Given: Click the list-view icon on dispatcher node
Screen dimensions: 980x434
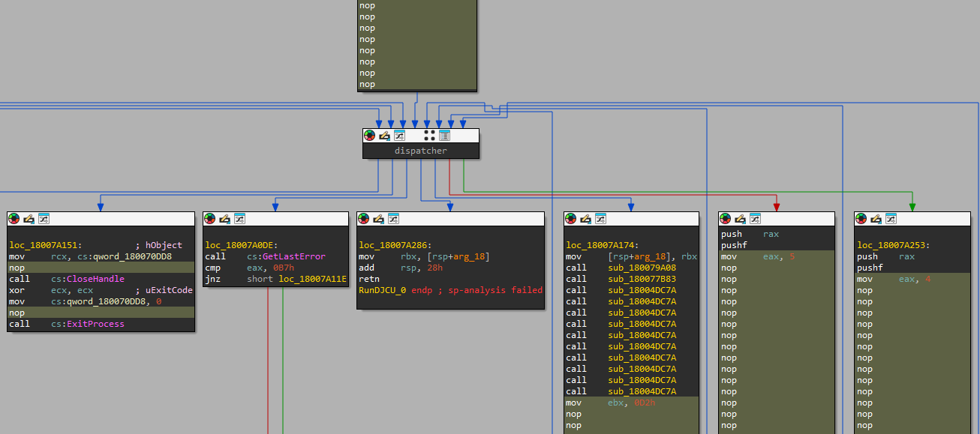Looking at the screenshot, I should pos(444,136).
